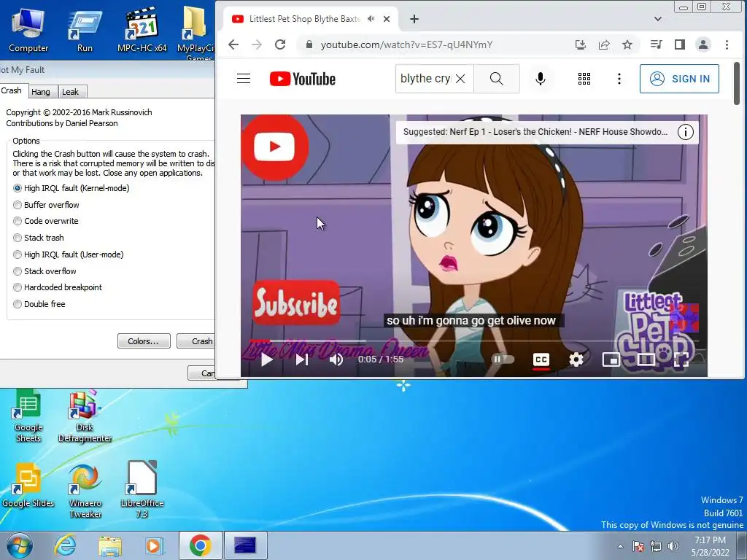The height and width of the screenshot is (560, 747).
Task: Skip to the next video
Action: pyautogui.click(x=302, y=359)
